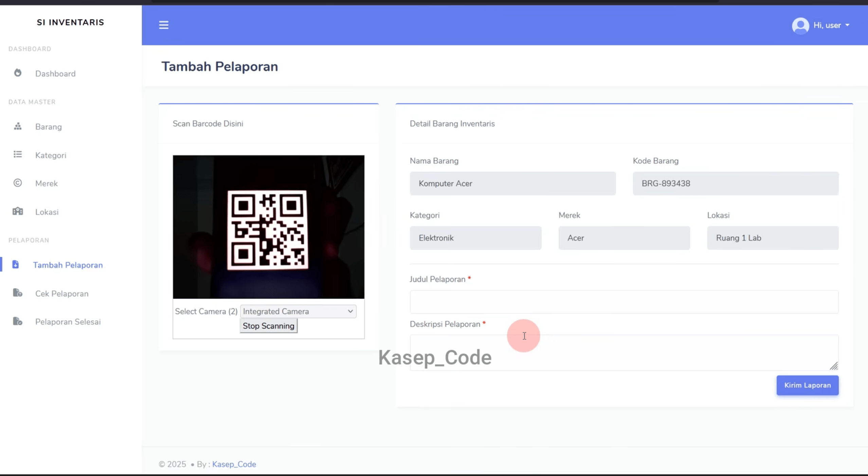This screenshot has height=476, width=868.
Task: Click the SI INVENTARIS brand title
Action: [x=71, y=22]
